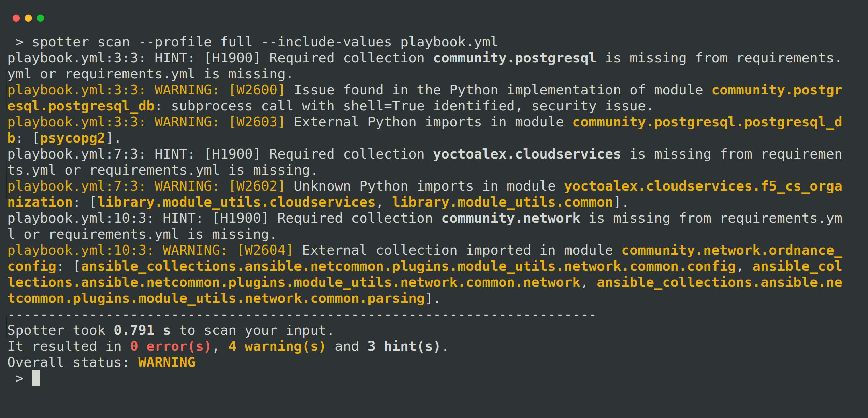Image resolution: width=868 pixels, height=418 pixels.
Task: Click the cursor block at the bottom prompt
Action: (x=36, y=378)
